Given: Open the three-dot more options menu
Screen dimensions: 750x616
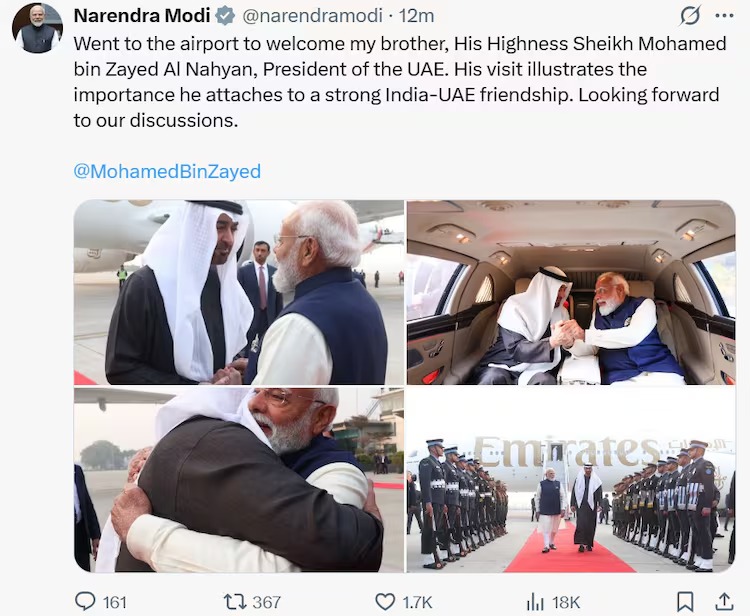Looking at the screenshot, I should (725, 16).
